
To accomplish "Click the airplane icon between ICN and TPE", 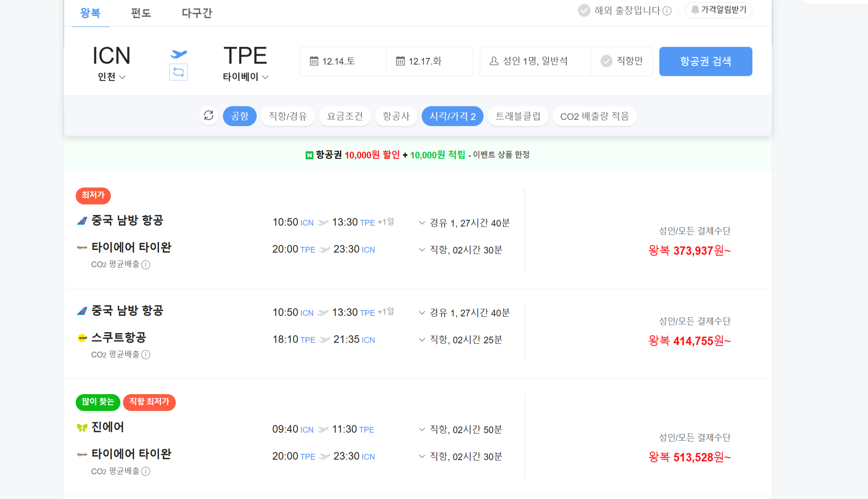I will (x=178, y=54).
